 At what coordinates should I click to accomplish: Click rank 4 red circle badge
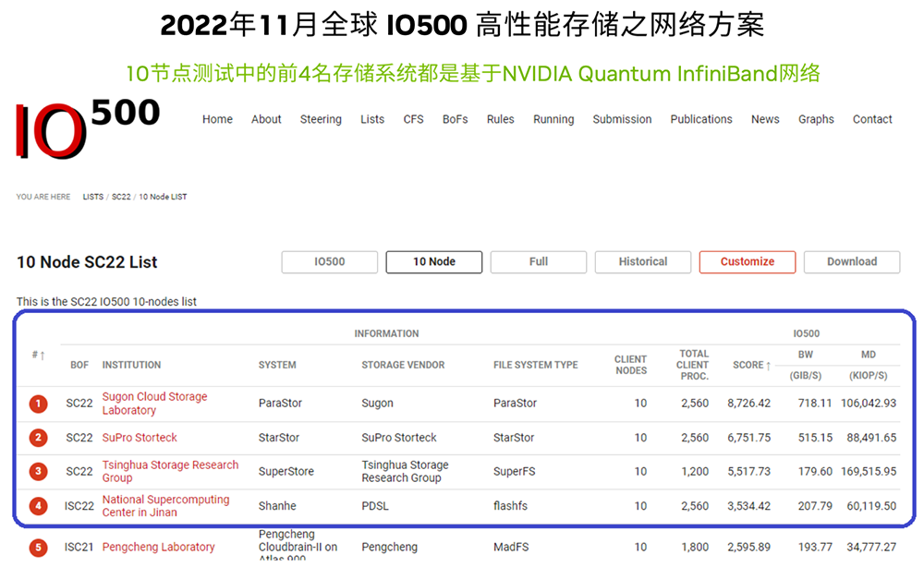[x=38, y=506]
